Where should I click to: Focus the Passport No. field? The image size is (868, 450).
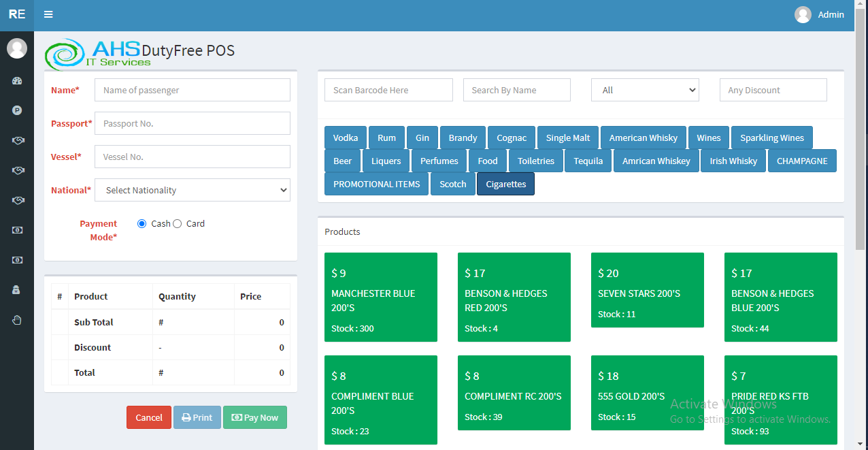pos(193,123)
